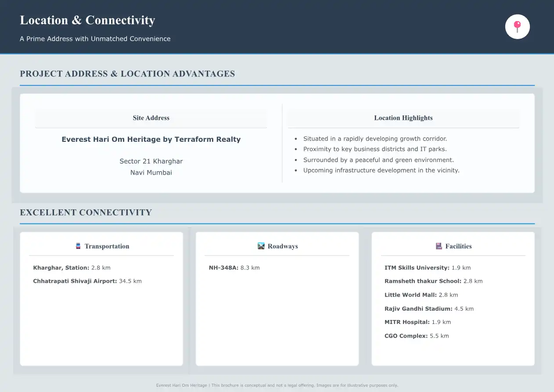Click the MITR Hospital entry
The width and height of the screenshot is (554, 392).
(417, 322)
